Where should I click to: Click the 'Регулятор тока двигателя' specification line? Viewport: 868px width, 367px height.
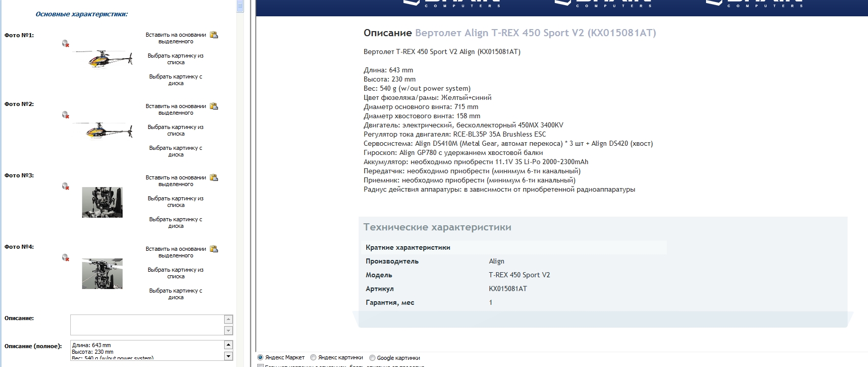(x=455, y=134)
